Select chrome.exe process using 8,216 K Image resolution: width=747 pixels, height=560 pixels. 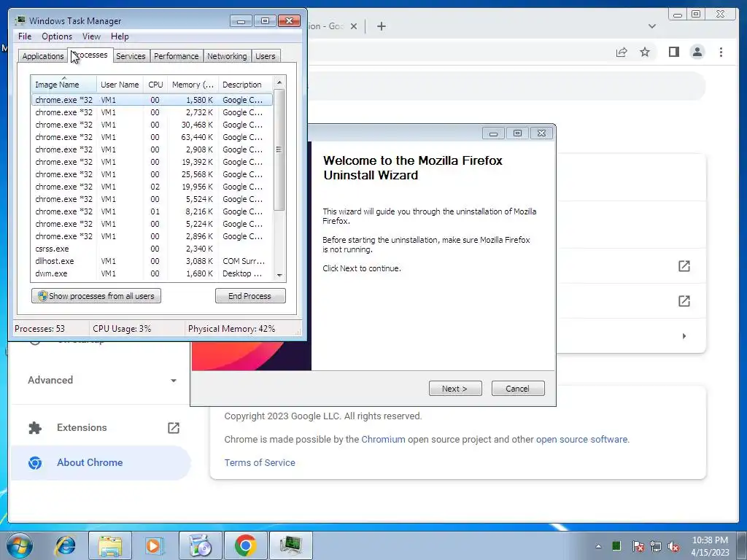pos(152,211)
